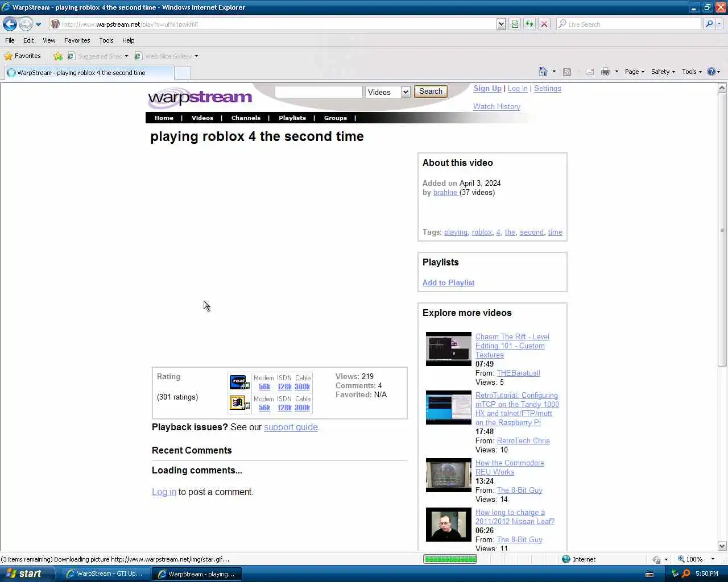Select Windows Media 300k cable stream
Viewport: 728px width, 582px height.
(302, 408)
